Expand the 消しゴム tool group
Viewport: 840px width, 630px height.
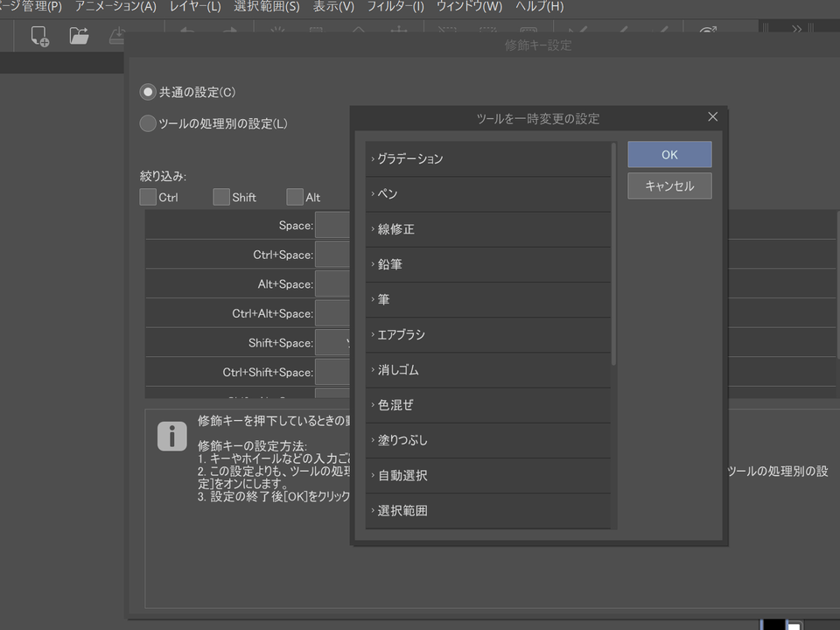(x=373, y=369)
